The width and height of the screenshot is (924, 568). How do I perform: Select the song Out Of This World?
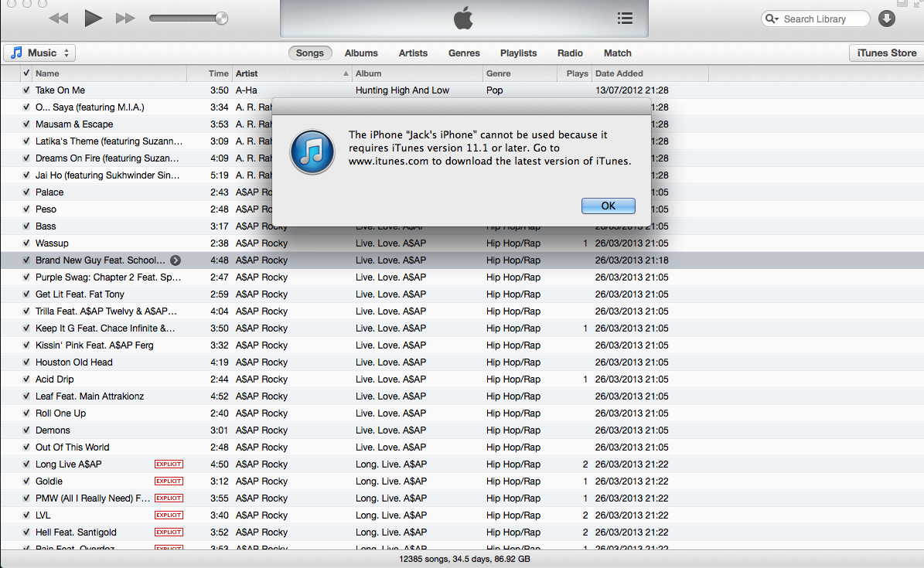(x=73, y=447)
